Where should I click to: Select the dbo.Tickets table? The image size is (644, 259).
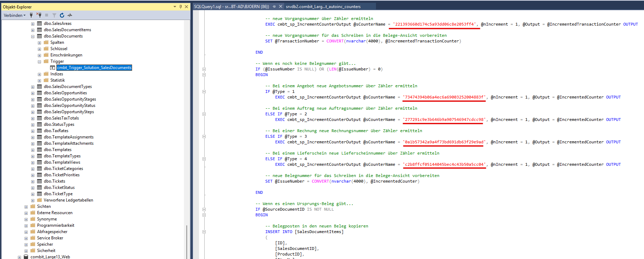[54, 181]
